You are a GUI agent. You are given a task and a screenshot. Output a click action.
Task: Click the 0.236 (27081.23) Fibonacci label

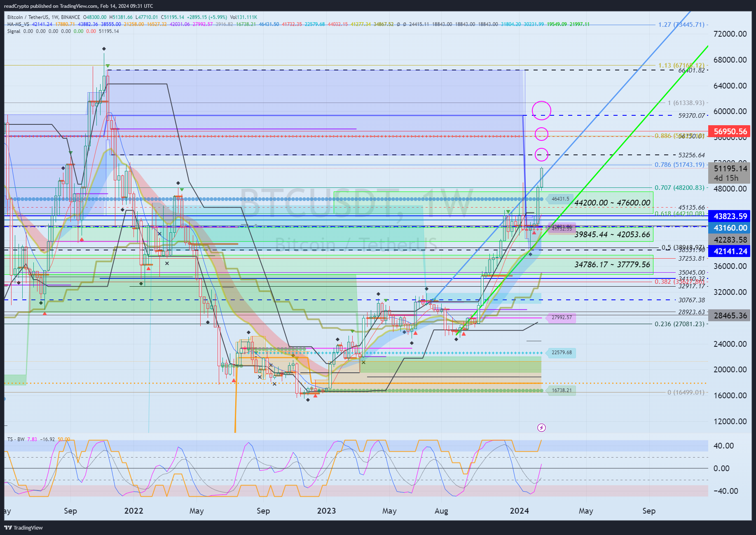pos(680,324)
